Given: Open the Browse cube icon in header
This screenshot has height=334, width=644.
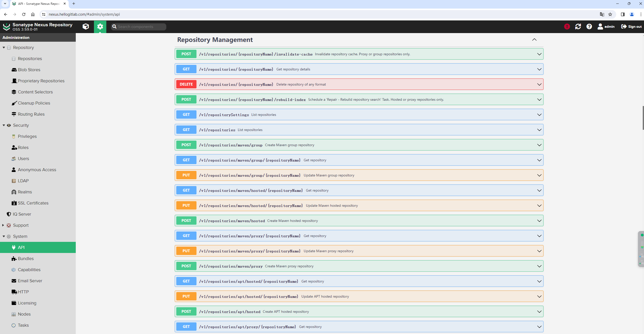Looking at the screenshot, I should (x=86, y=27).
